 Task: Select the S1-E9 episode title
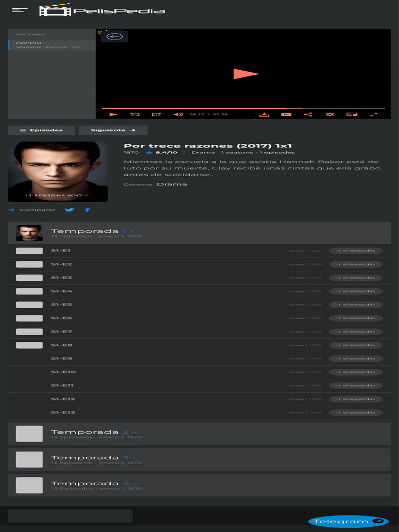click(61, 358)
